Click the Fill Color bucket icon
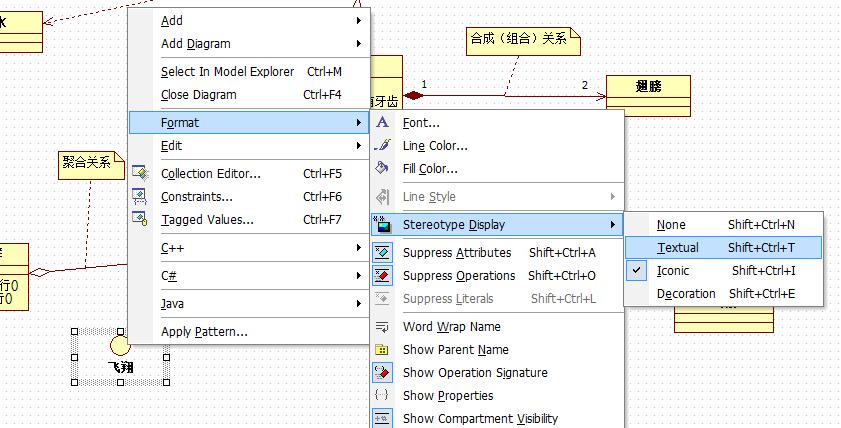 pos(382,168)
